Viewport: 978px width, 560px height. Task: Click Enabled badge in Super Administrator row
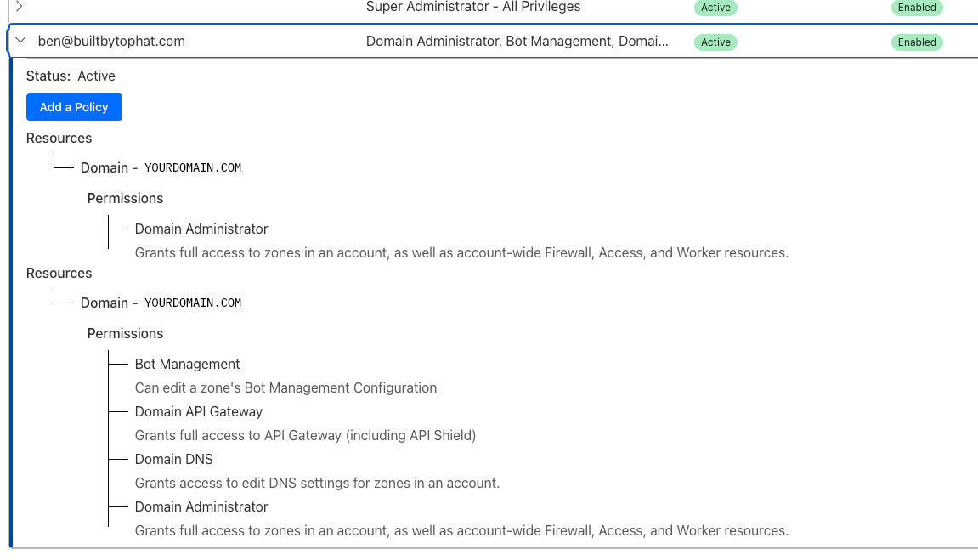(x=917, y=8)
